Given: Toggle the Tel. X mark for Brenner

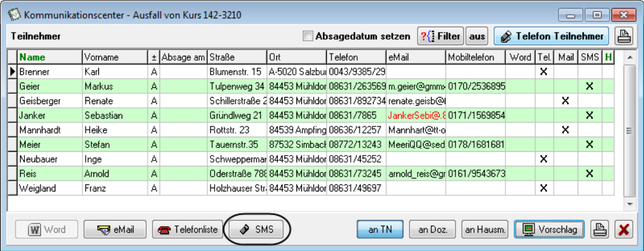Looking at the screenshot, I should coord(544,72).
